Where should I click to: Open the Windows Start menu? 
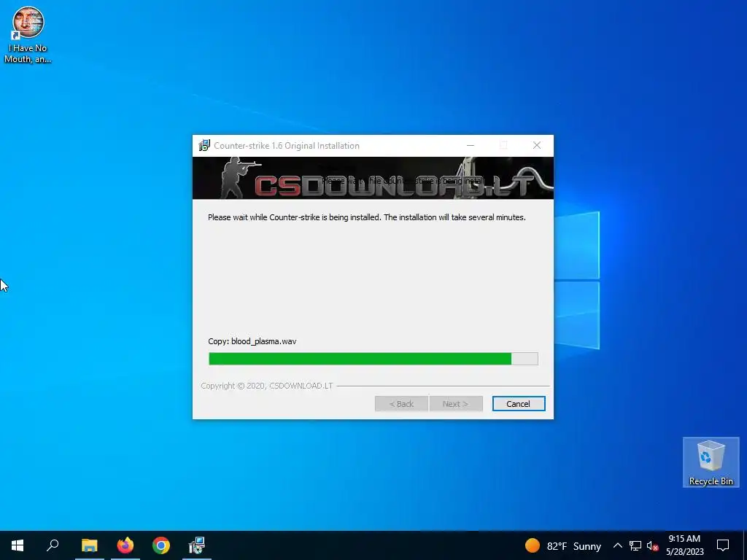click(18, 545)
